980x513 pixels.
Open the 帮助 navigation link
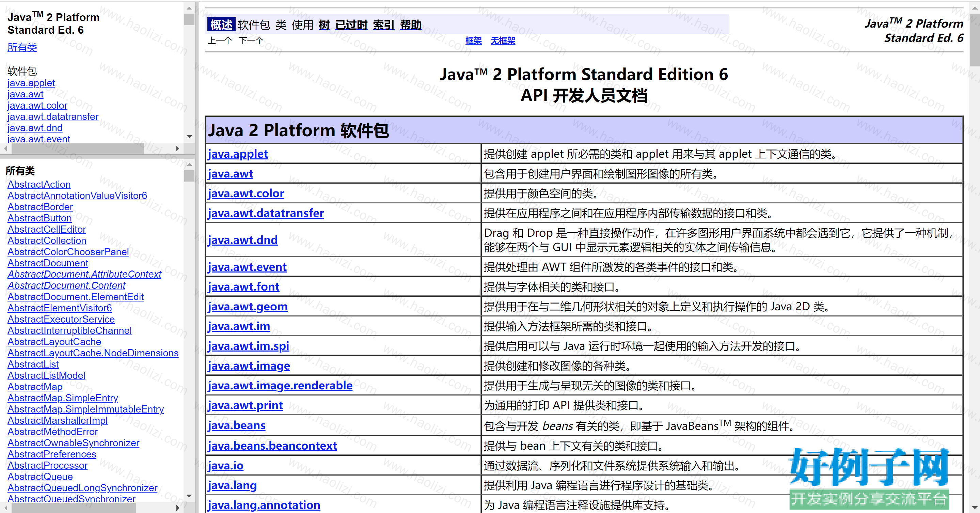tap(411, 25)
